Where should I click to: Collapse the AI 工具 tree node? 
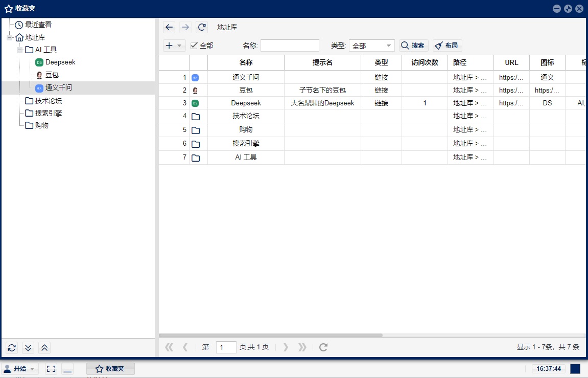(x=20, y=49)
